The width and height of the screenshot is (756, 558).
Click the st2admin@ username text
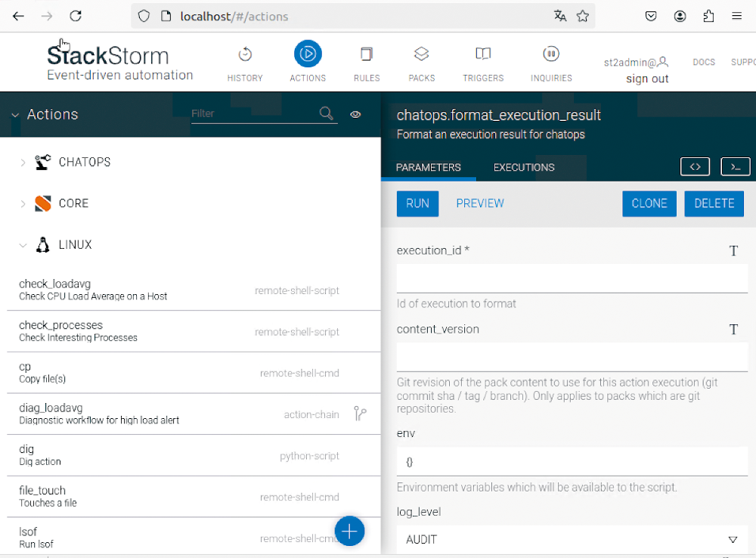[x=630, y=62]
